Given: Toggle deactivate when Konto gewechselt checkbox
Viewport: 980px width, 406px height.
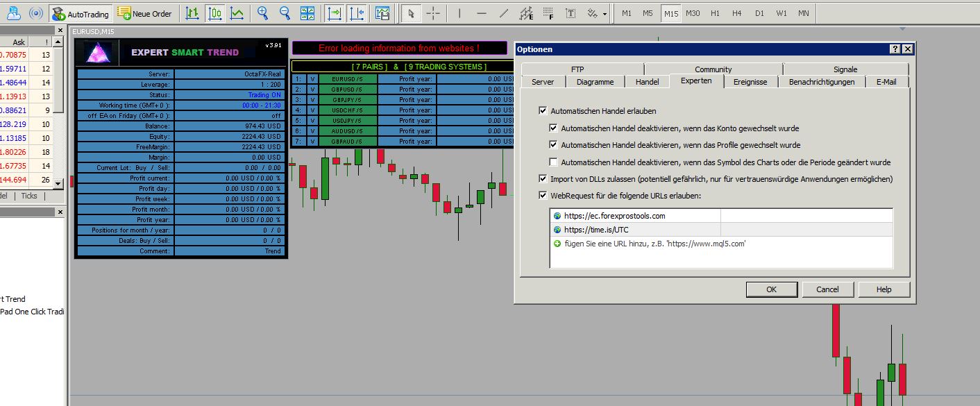Looking at the screenshot, I should coord(553,128).
